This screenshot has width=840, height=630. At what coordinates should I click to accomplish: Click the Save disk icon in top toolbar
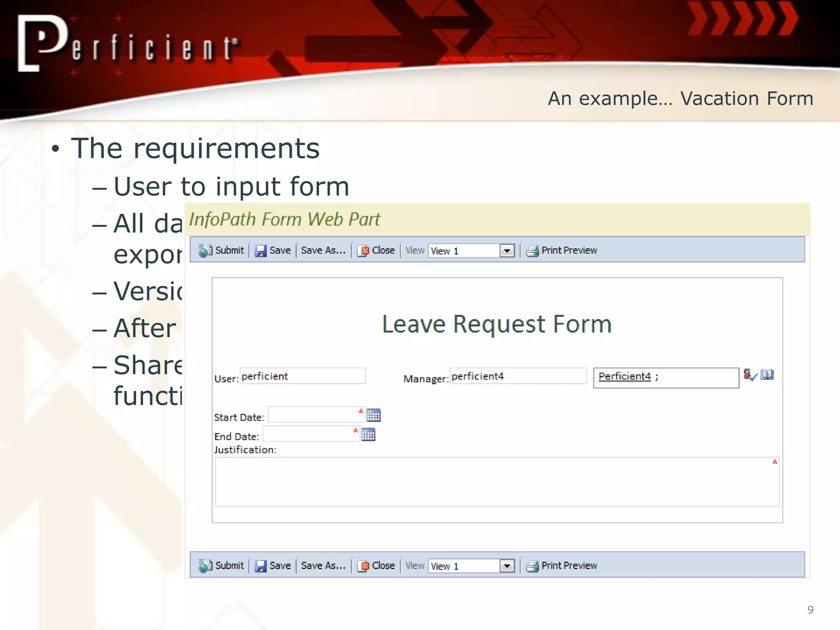[x=260, y=251]
